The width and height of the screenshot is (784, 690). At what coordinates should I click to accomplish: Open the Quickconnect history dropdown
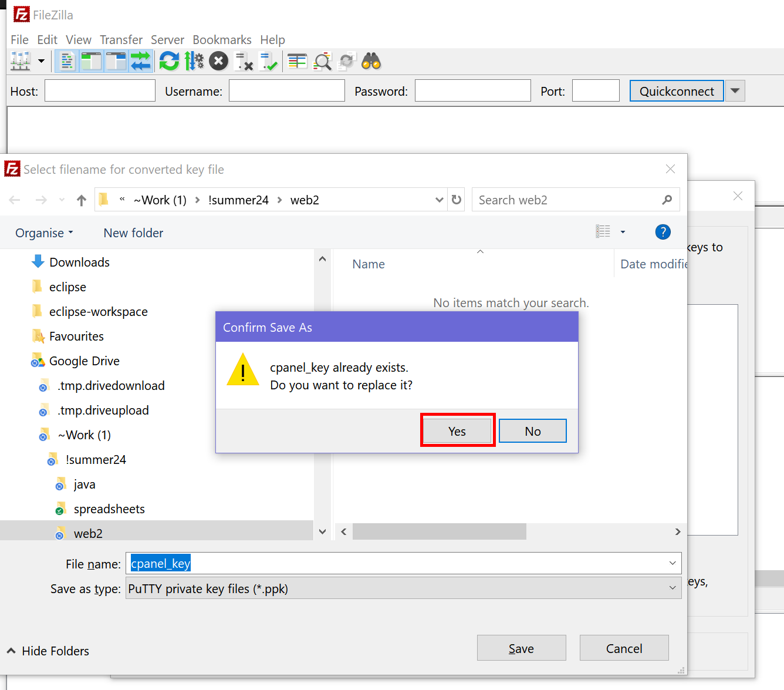point(735,91)
